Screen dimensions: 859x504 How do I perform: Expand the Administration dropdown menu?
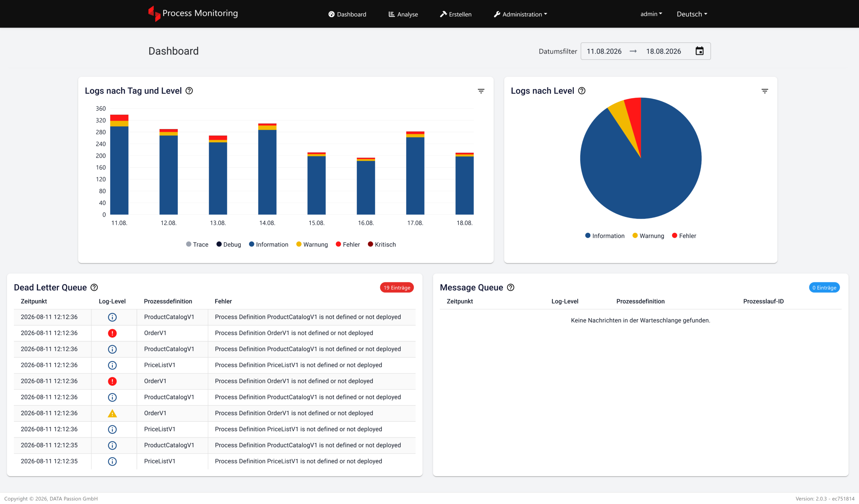pyautogui.click(x=520, y=14)
